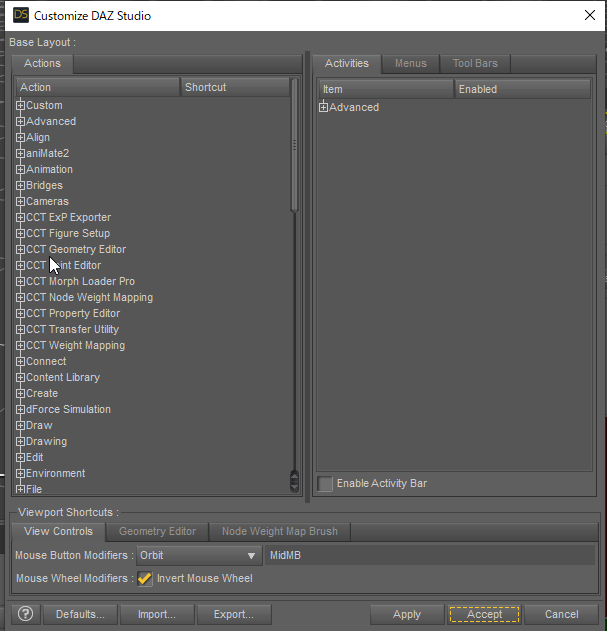
Task: Open the help question mark button
Action: pyautogui.click(x=25, y=614)
